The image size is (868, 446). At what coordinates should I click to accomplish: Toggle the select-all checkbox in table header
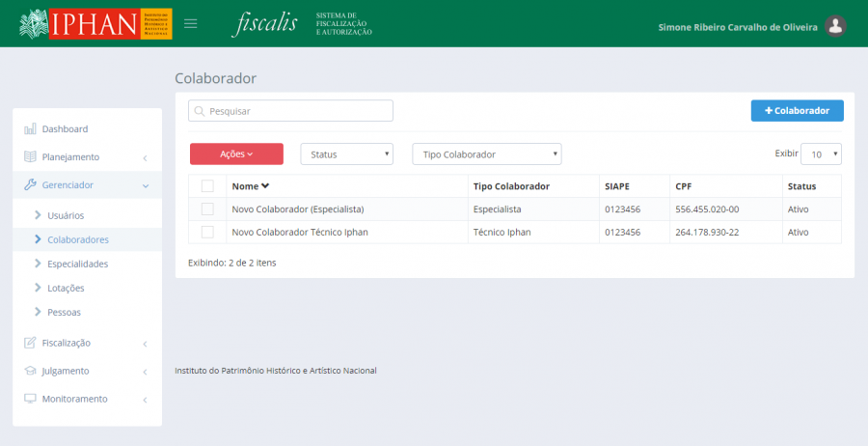point(207,186)
